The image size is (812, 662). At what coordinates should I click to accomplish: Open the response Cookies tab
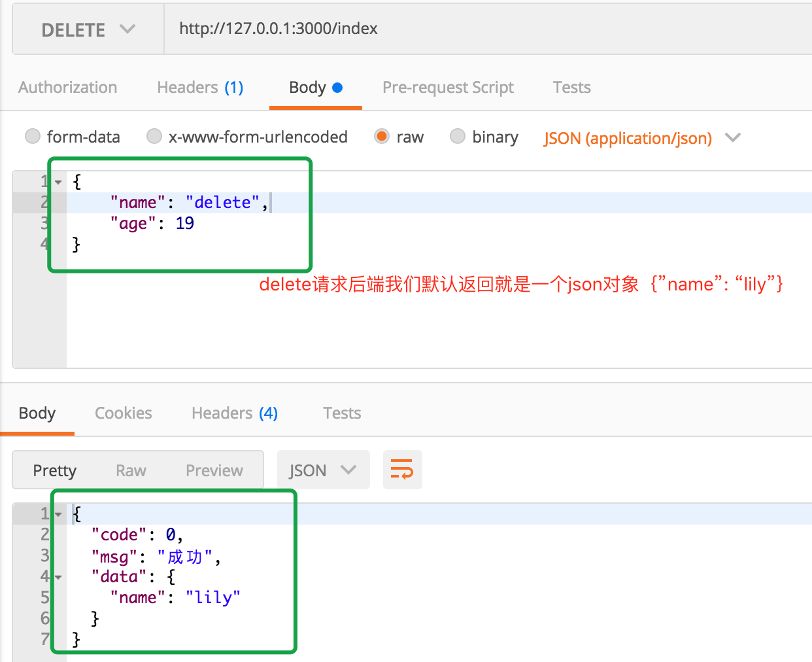123,413
